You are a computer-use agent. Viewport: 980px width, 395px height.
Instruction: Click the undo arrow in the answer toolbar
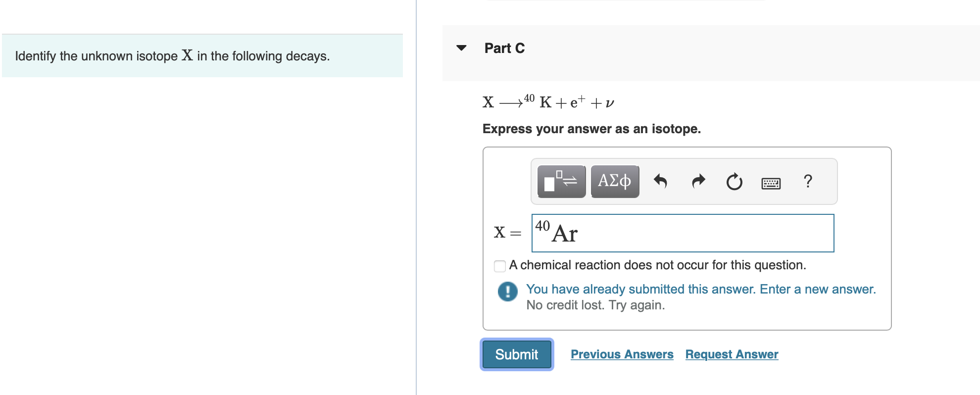(x=661, y=182)
